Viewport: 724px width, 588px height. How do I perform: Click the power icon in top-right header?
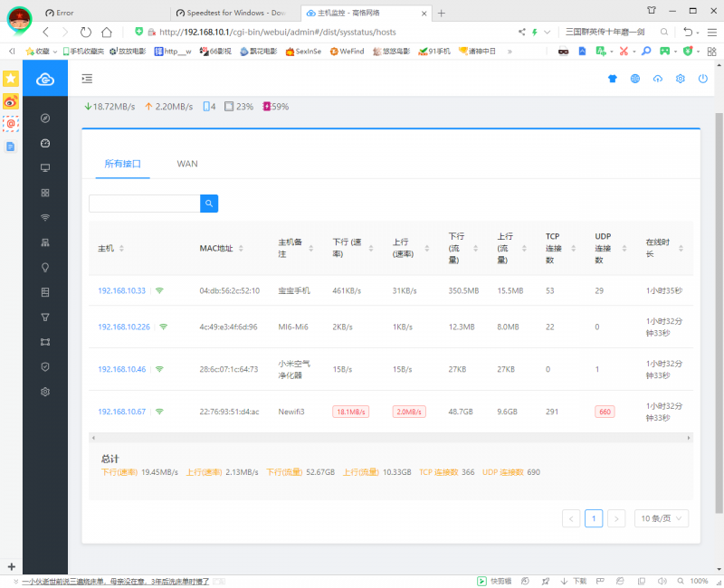click(x=703, y=79)
